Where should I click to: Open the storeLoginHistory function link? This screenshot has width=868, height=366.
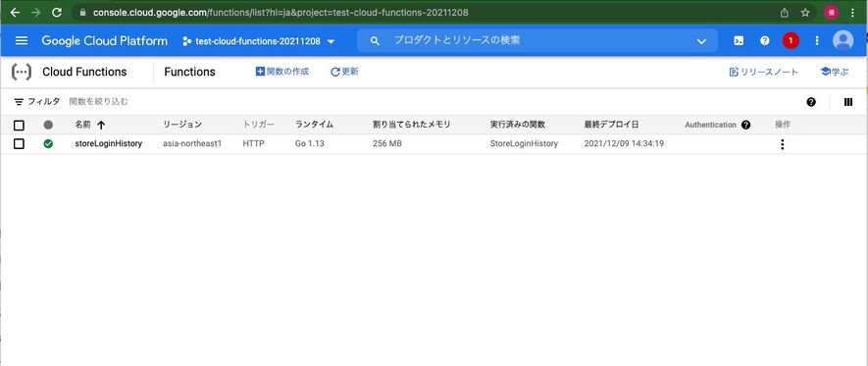pos(109,143)
